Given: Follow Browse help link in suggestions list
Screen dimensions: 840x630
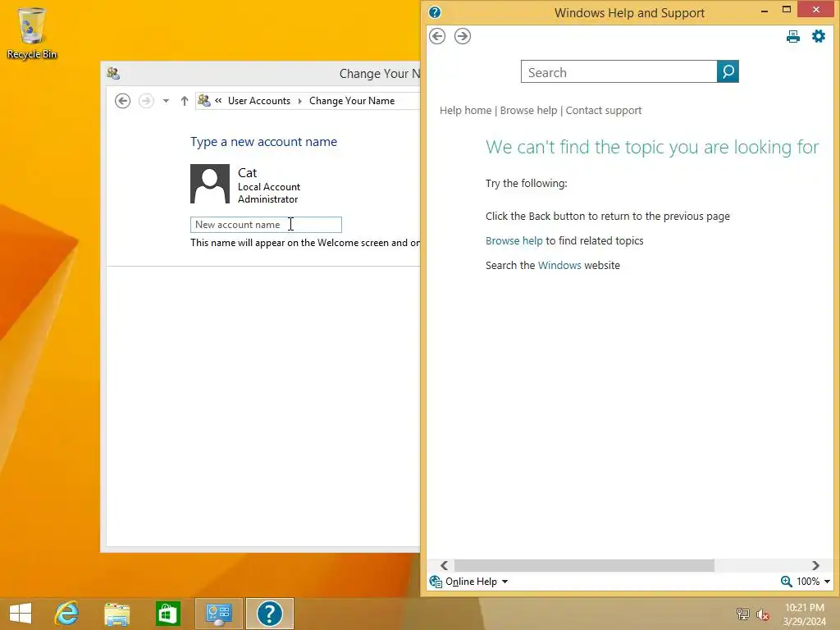Looking at the screenshot, I should tap(514, 241).
